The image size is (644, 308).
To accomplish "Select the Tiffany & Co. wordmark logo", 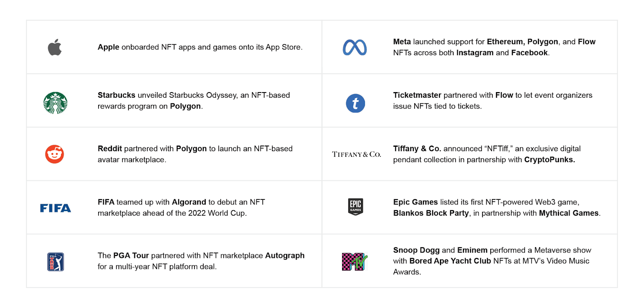I will 356,154.
